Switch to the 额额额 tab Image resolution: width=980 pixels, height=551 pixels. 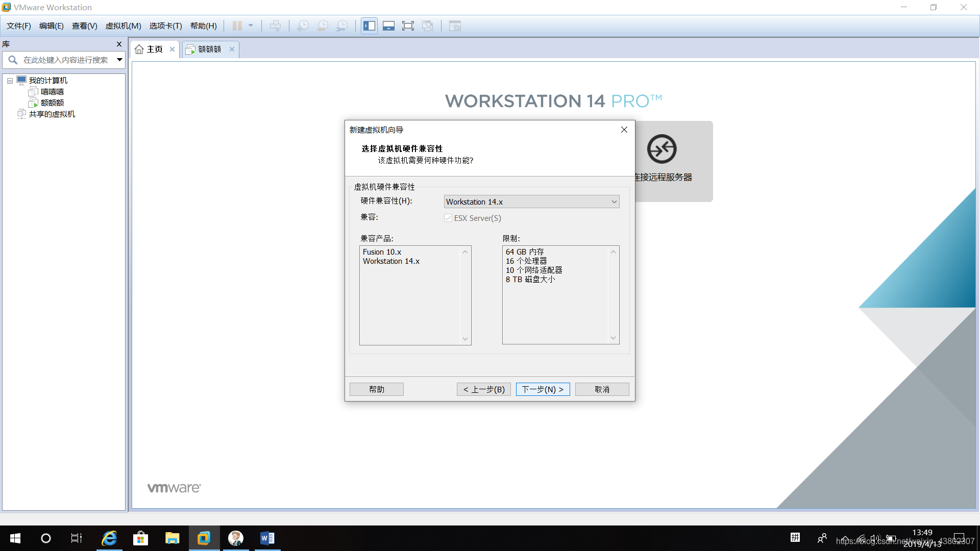(x=209, y=49)
